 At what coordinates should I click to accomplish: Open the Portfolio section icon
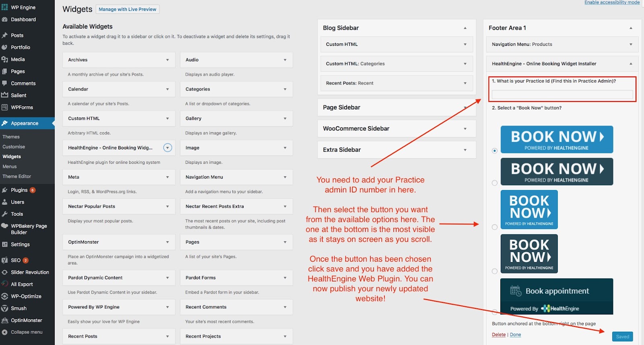5,47
